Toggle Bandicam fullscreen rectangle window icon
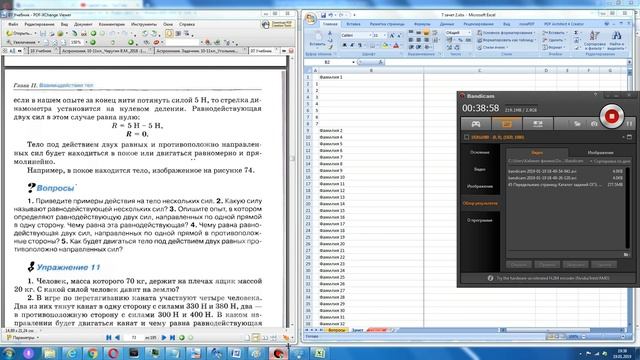The height and width of the screenshot is (360, 640). tap(629, 137)
